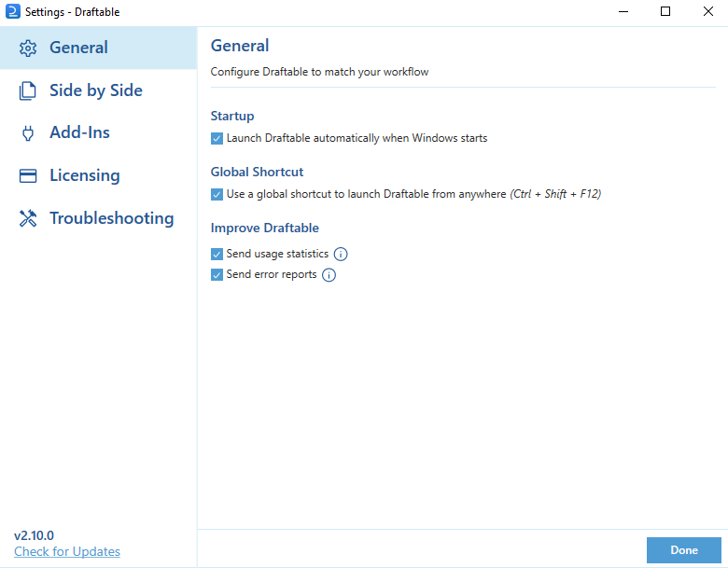Click the v2.10.0 version text
728x568 pixels.
(x=34, y=535)
